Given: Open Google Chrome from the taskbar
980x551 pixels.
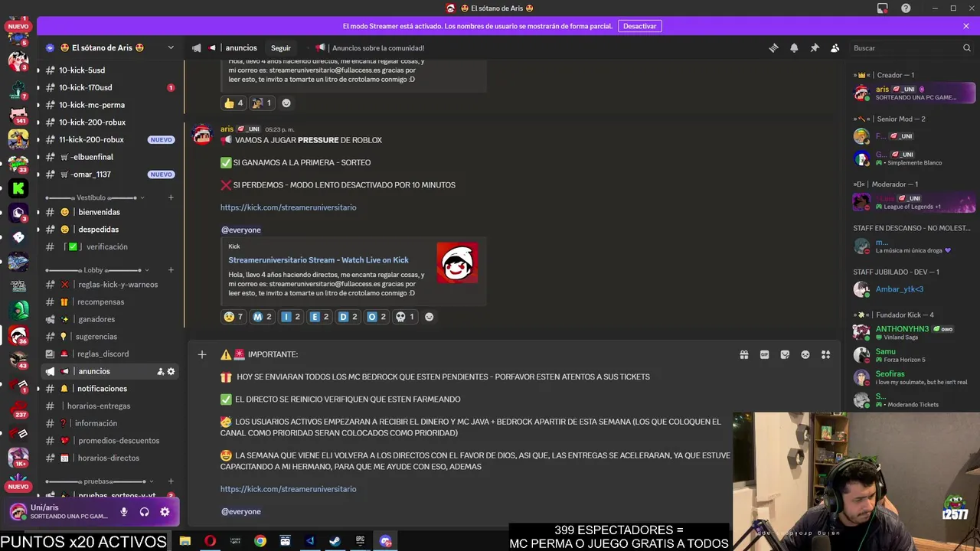Looking at the screenshot, I should coord(260,541).
